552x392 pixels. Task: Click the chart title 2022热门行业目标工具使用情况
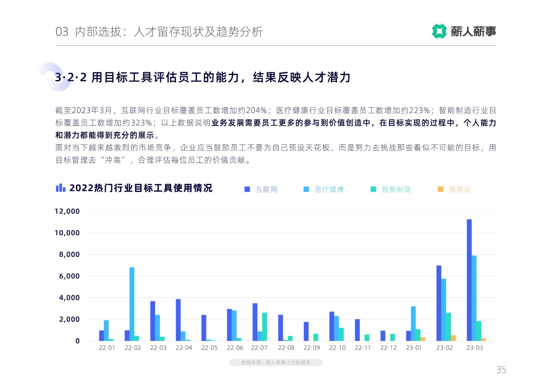click(x=141, y=188)
